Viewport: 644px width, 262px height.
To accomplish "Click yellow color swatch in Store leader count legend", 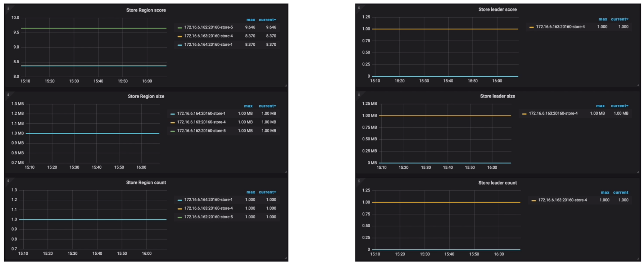I will [534, 201].
